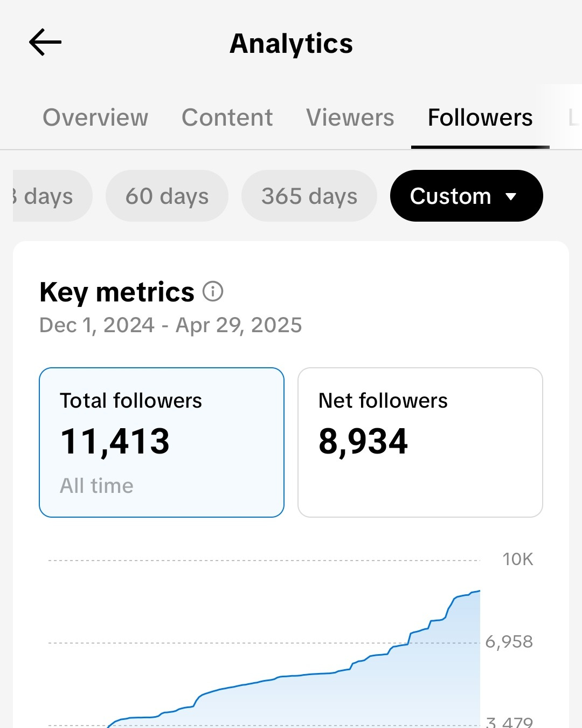The image size is (582, 728).
Task: Select the 365 days filter
Action: click(x=309, y=196)
